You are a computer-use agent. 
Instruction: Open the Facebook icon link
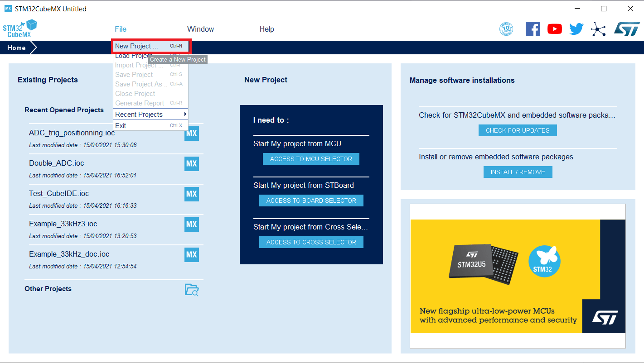point(533,29)
